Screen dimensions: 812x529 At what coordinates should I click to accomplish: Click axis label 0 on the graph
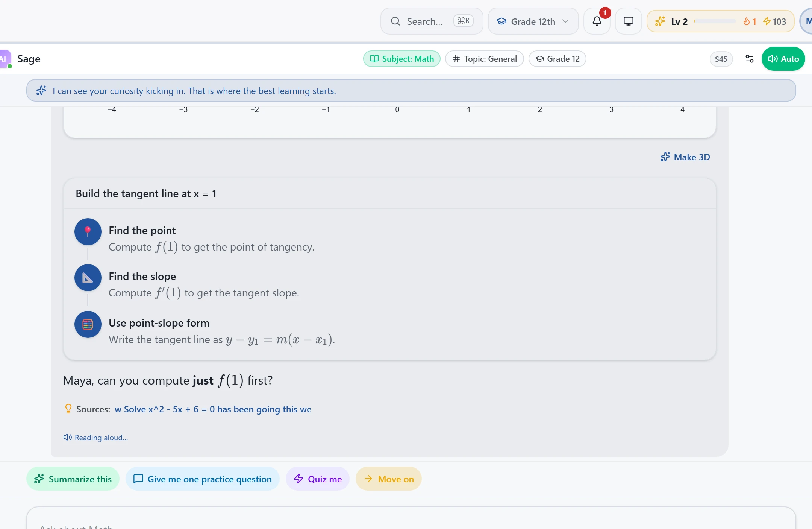(x=397, y=109)
